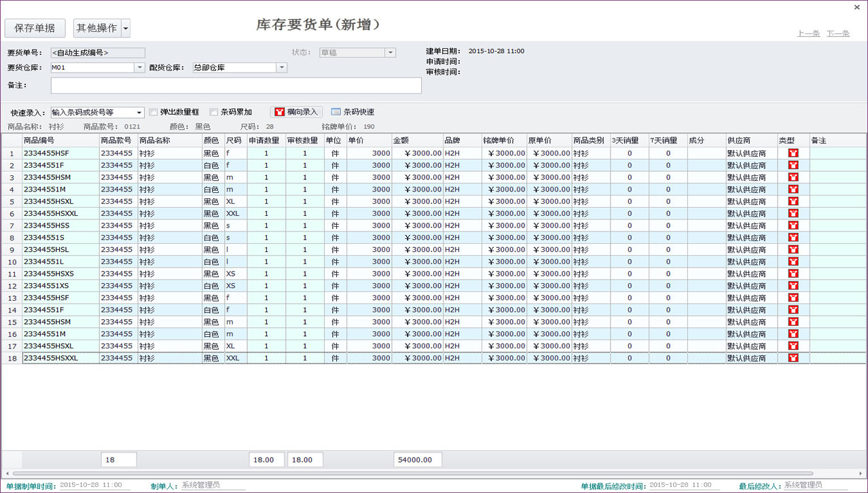
Task: Open the 其他操作 dropdown menu arrow
Action: pyautogui.click(x=126, y=29)
